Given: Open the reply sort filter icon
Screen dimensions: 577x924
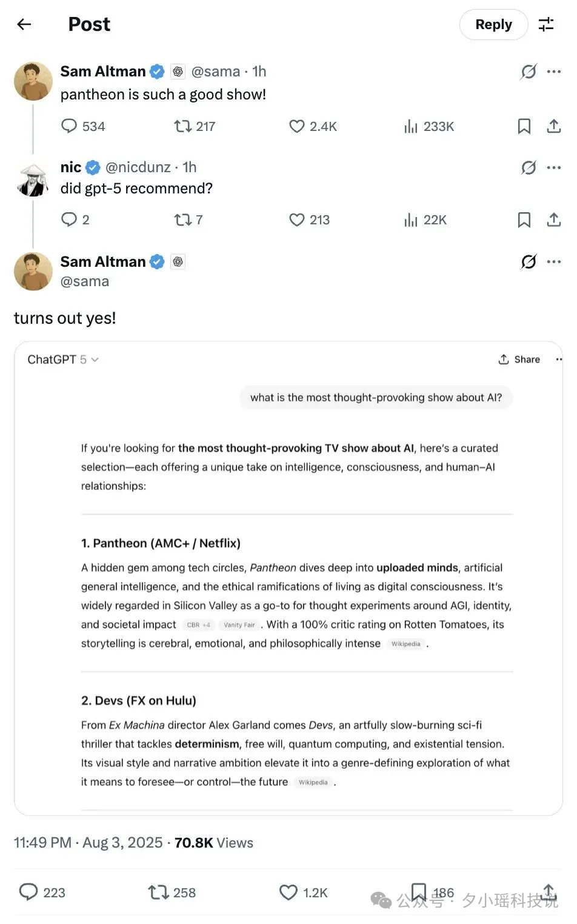Looking at the screenshot, I should (546, 24).
